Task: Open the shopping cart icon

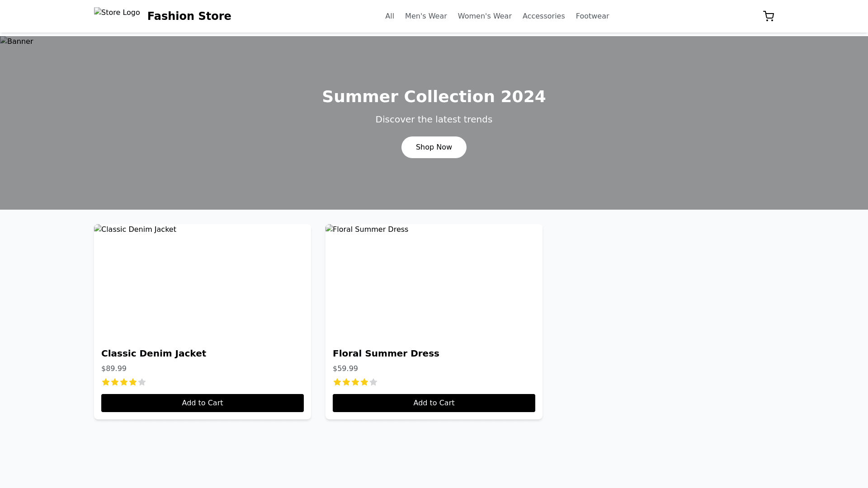Action: (768, 16)
